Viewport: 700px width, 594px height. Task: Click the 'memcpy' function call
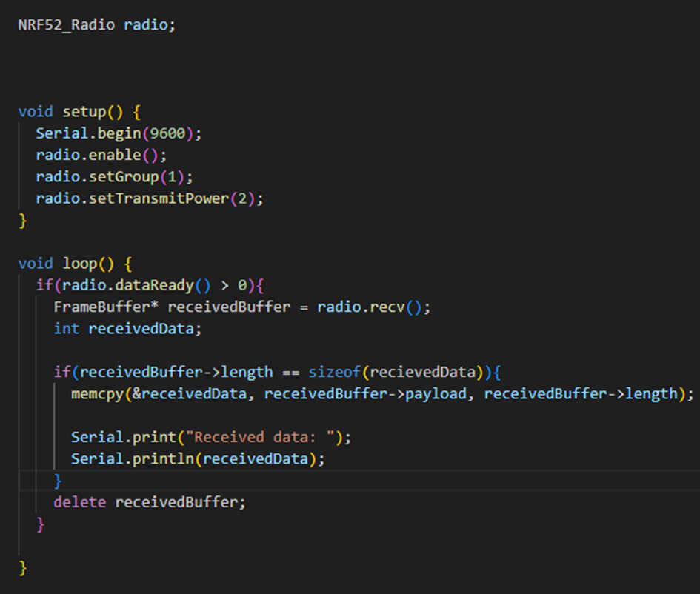pos(97,394)
